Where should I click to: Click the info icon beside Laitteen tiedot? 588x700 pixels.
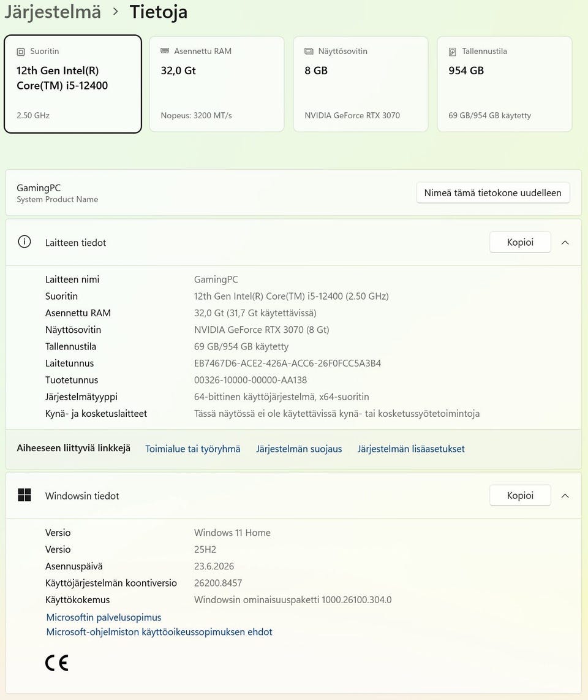pyautogui.click(x=24, y=242)
